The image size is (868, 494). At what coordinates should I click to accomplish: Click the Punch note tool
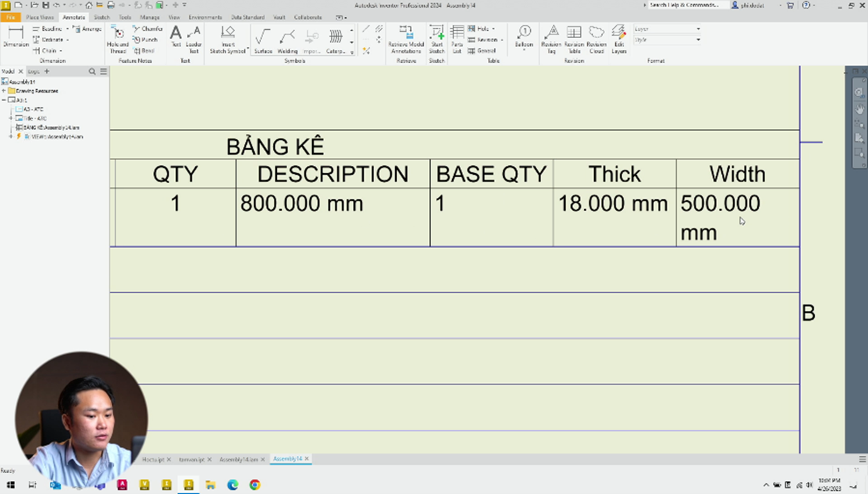pyautogui.click(x=146, y=39)
